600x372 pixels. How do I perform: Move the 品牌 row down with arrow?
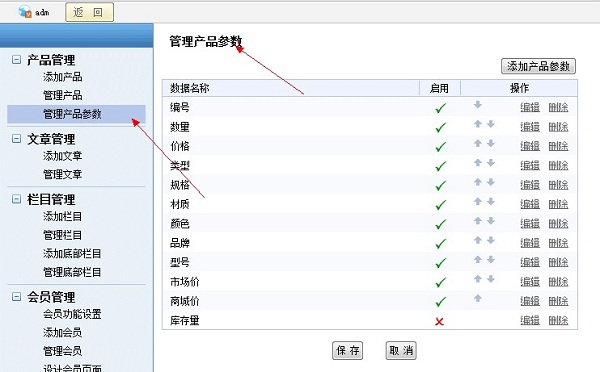[x=491, y=240]
